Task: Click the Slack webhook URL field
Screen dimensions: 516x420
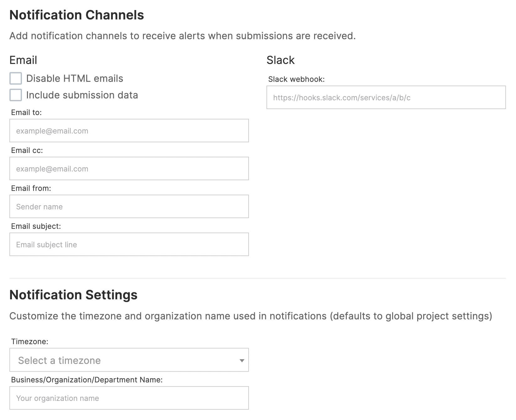Action: [x=386, y=97]
